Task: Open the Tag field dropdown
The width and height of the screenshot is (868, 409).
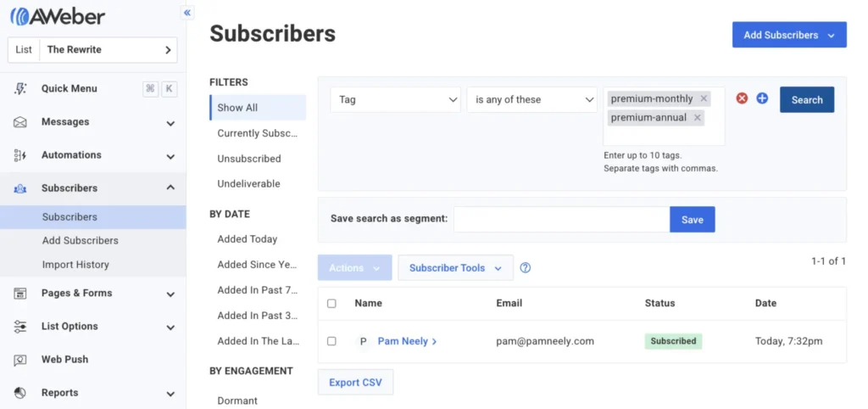Action: tap(395, 100)
